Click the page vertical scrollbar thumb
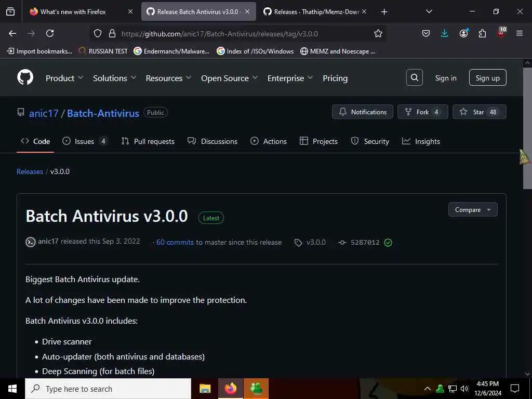Viewport: 532px width, 399px height. (527, 128)
